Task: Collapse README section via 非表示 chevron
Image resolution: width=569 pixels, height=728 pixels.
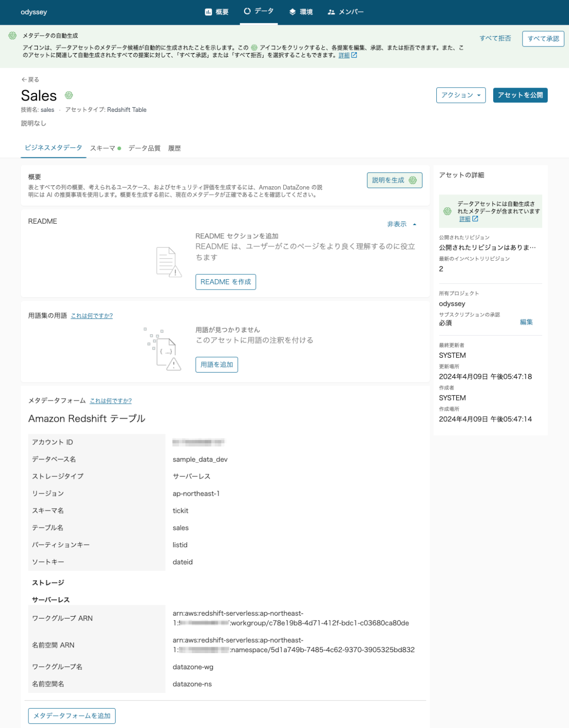Action: click(x=414, y=224)
